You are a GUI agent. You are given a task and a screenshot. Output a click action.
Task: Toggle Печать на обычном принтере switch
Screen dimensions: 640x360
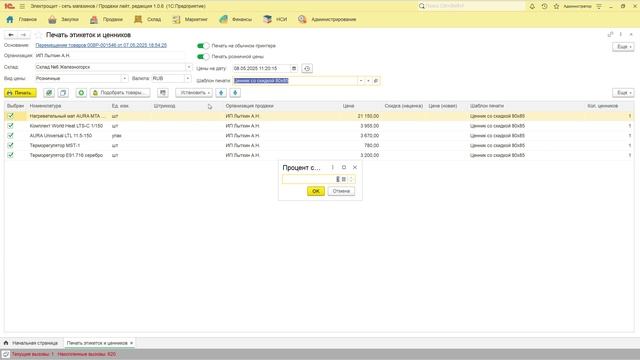pos(203,46)
